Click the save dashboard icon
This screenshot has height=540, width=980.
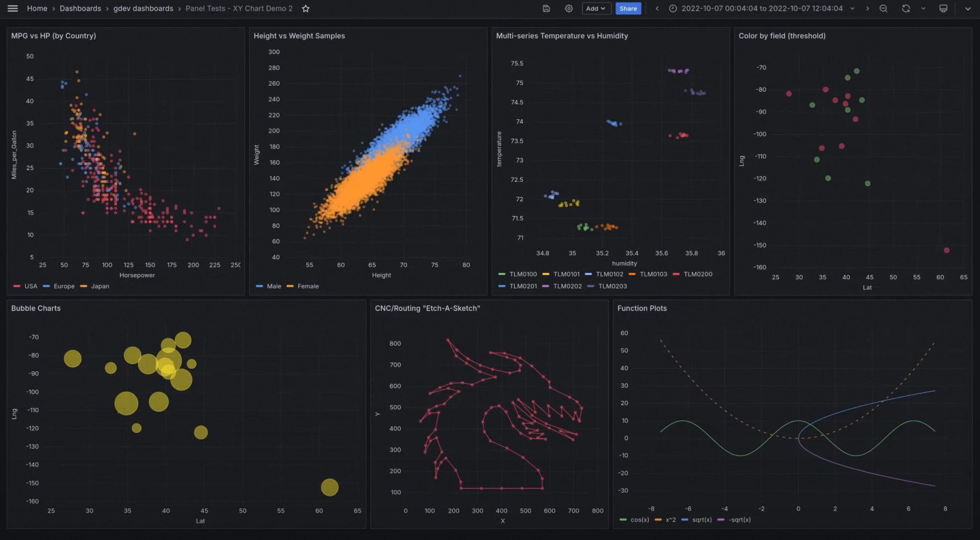[546, 8]
